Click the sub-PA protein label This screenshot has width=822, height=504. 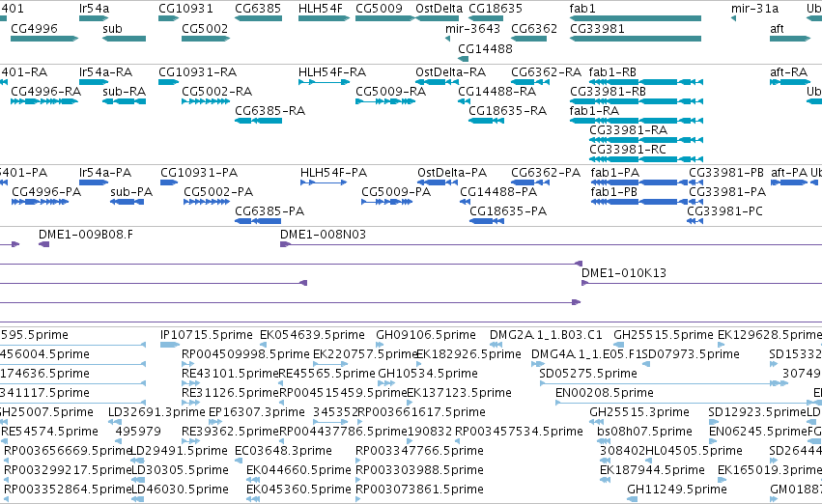pos(131,192)
